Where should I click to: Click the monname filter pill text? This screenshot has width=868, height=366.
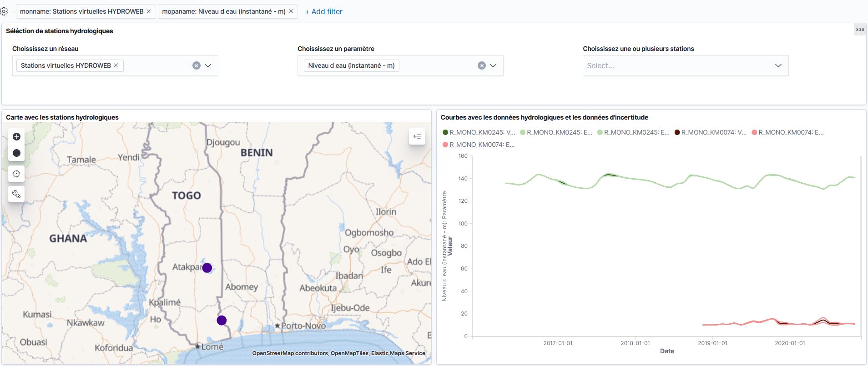click(x=82, y=11)
